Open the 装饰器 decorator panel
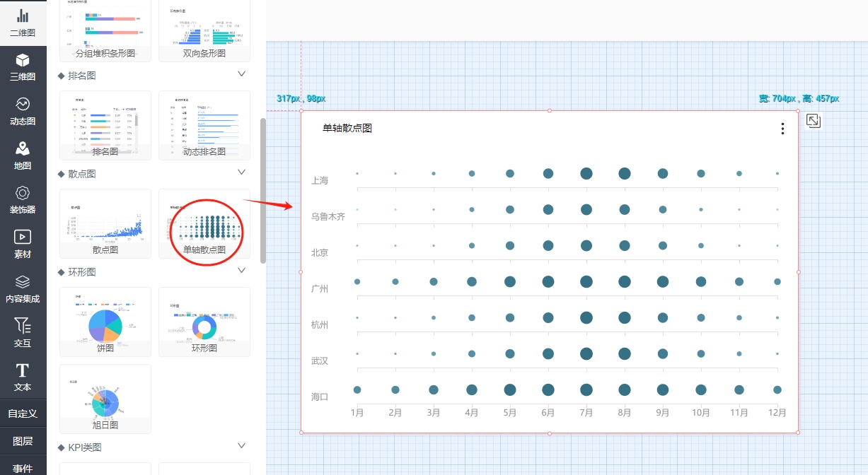The width and height of the screenshot is (868, 475). pos(23,201)
